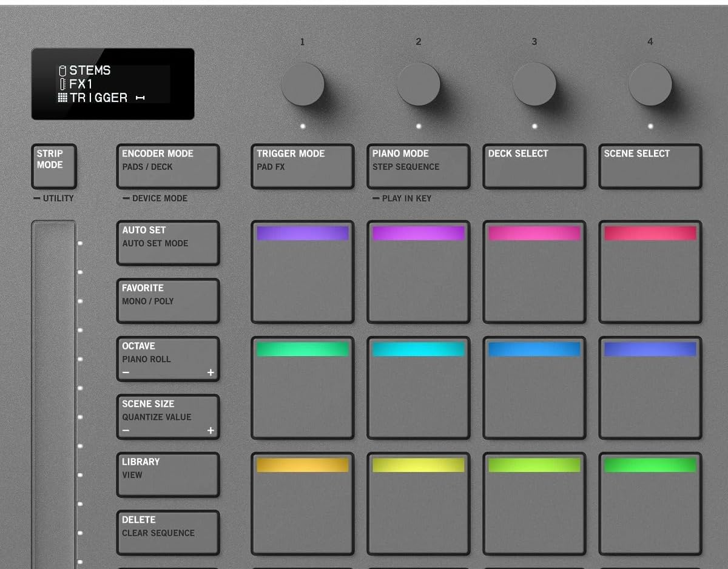Screen dimensions: 728x569
Task: Toggle FAVORITE mono/poly mode
Action: point(168,300)
